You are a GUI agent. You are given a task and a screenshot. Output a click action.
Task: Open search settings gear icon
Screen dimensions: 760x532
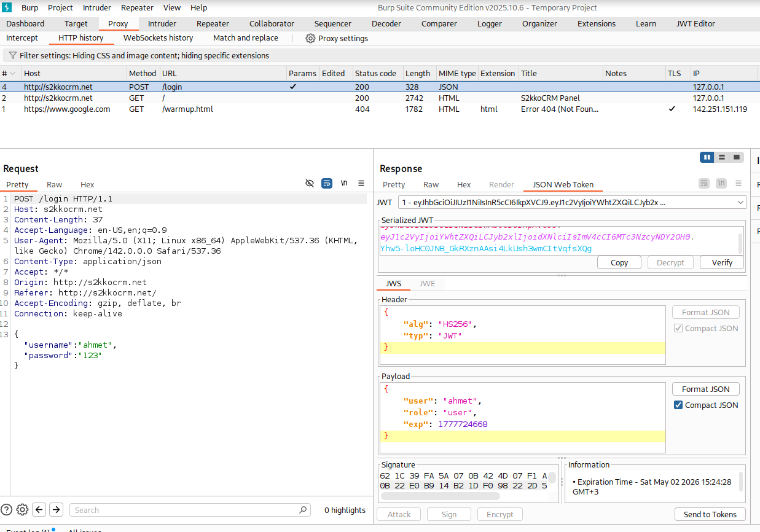pos(23,510)
